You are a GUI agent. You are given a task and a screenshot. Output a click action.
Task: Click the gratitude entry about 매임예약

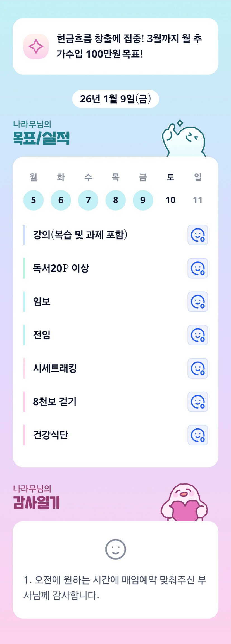(x=115, y=588)
